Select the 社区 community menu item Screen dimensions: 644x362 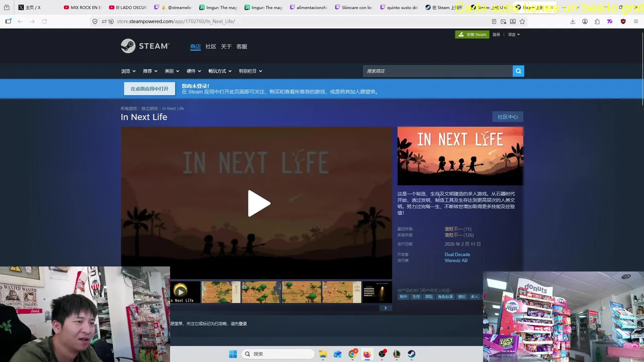tap(210, 46)
